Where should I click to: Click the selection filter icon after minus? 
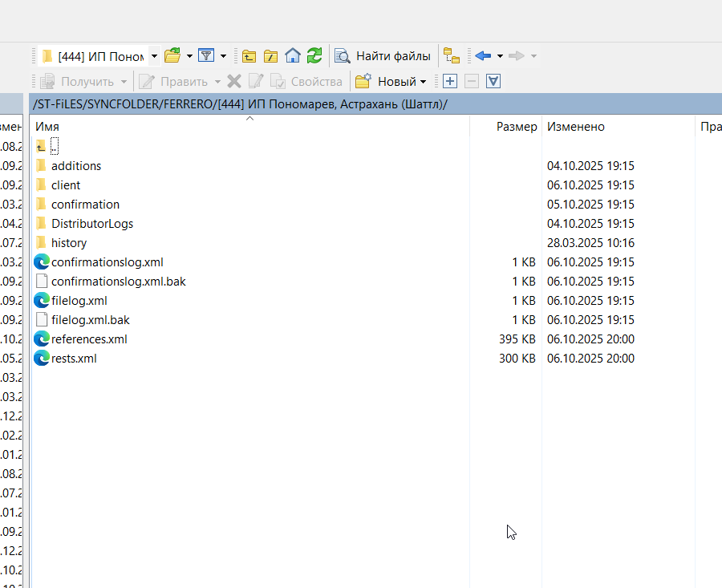pyautogui.click(x=493, y=82)
